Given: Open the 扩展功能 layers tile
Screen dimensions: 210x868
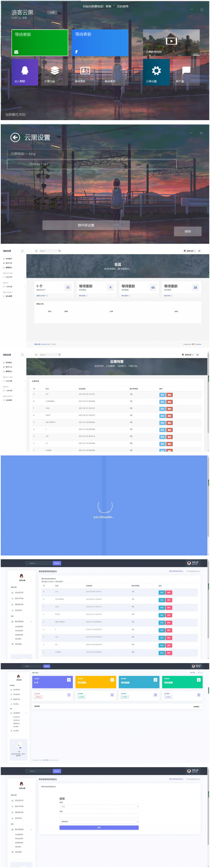Looking at the screenshot, I should tap(55, 72).
